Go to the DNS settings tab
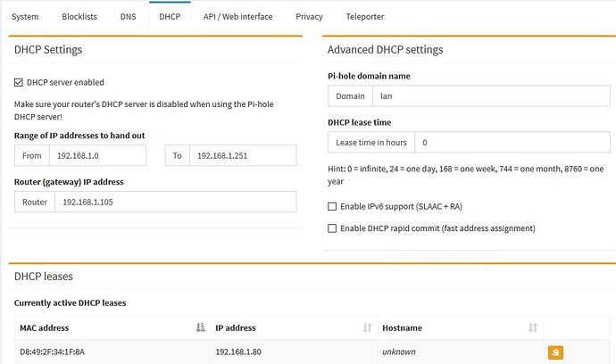Screen dimensions: 616x364 129,17
